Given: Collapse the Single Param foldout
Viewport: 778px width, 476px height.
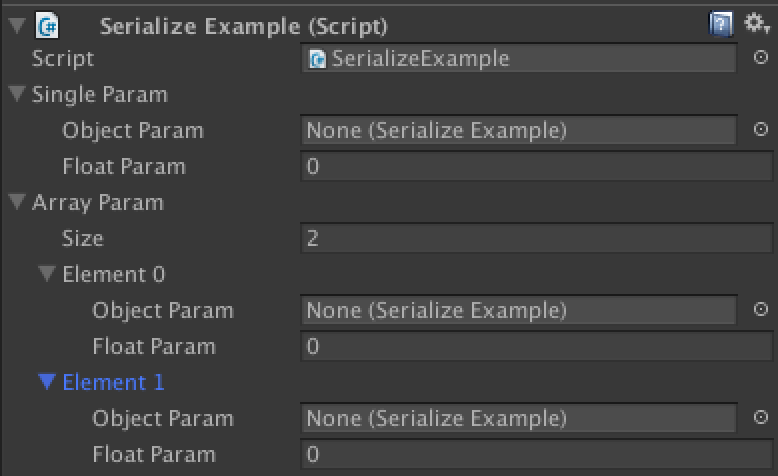Looking at the screenshot, I should [x=17, y=93].
